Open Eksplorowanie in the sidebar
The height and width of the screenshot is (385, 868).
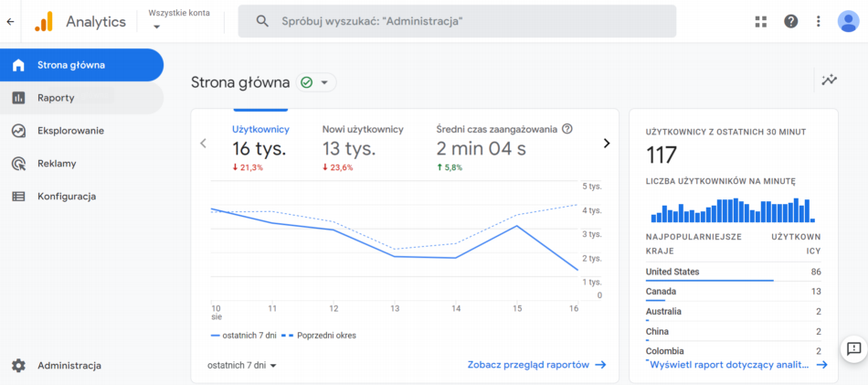70,131
